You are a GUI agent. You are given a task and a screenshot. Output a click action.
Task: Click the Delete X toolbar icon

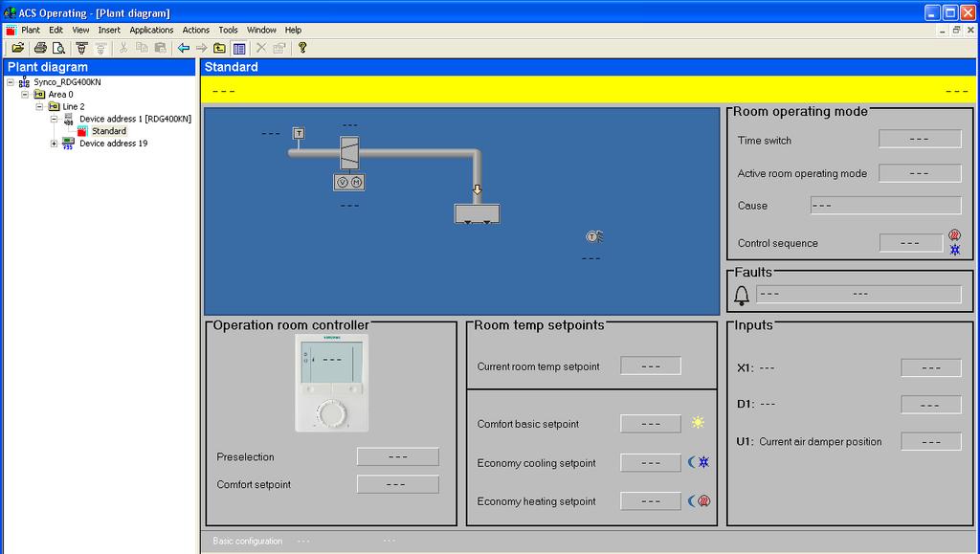click(x=261, y=48)
